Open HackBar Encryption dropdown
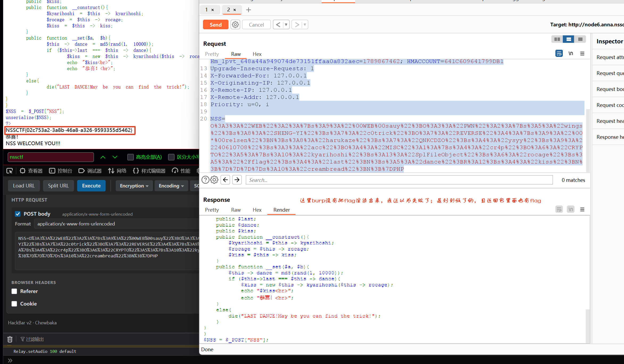624x364 pixels. coord(134,186)
